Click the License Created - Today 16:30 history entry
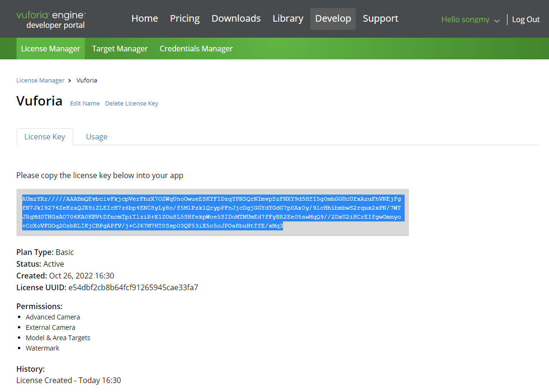549x392 pixels. point(69,381)
